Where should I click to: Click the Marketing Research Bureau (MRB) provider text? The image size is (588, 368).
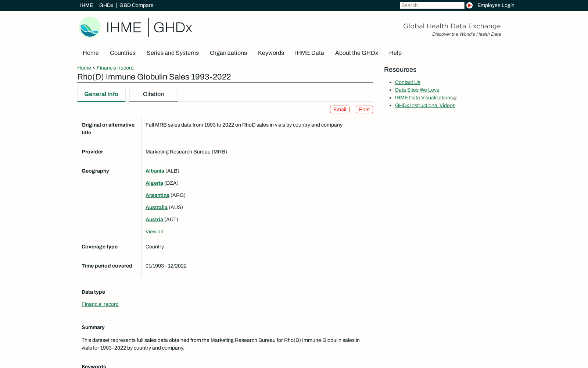[x=186, y=152]
